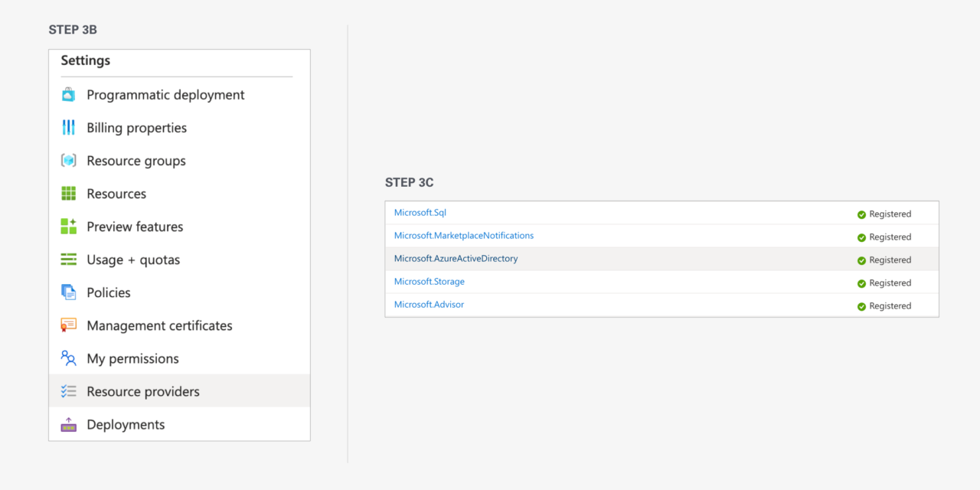The height and width of the screenshot is (490, 980).
Task: Select Management certificates
Action: click(x=179, y=325)
